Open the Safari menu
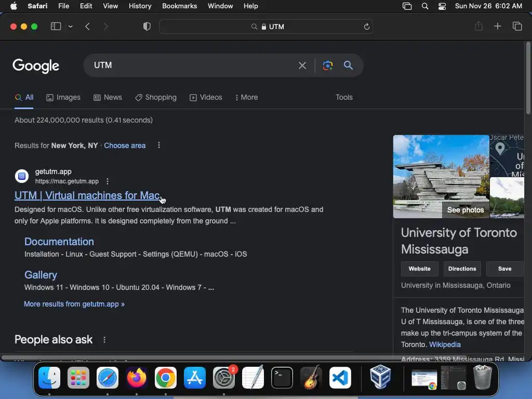532x399 pixels. coord(37,6)
